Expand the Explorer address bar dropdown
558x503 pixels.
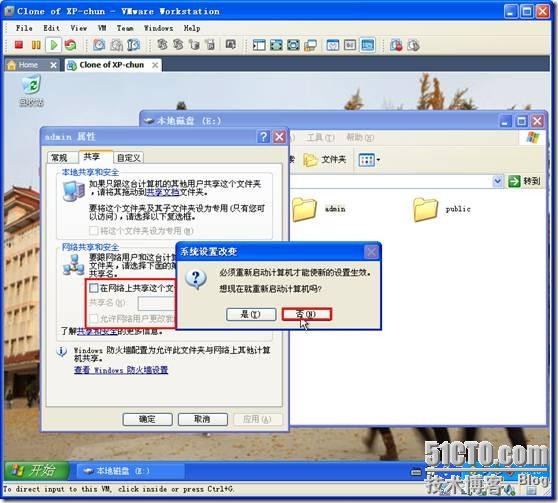coord(498,181)
